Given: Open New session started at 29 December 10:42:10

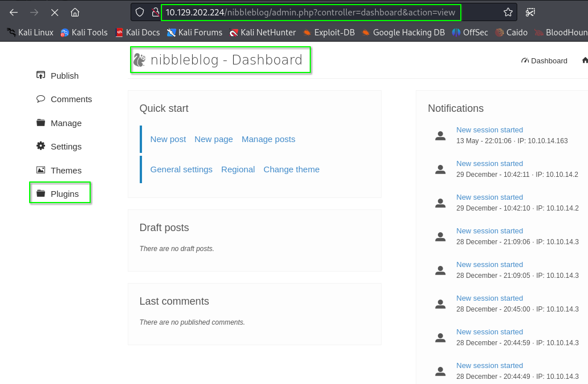Looking at the screenshot, I should (x=489, y=197).
